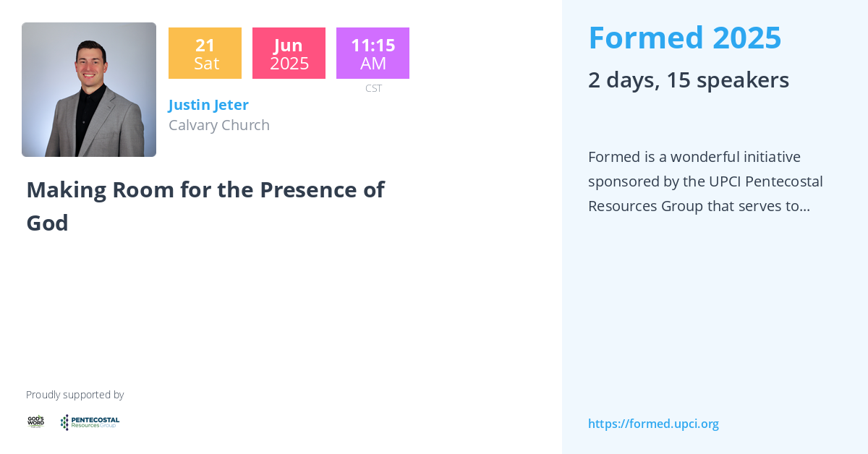Click the Proudly supported by label
The width and height of the screenshot is (868, 454).
[x=75, y=395]
